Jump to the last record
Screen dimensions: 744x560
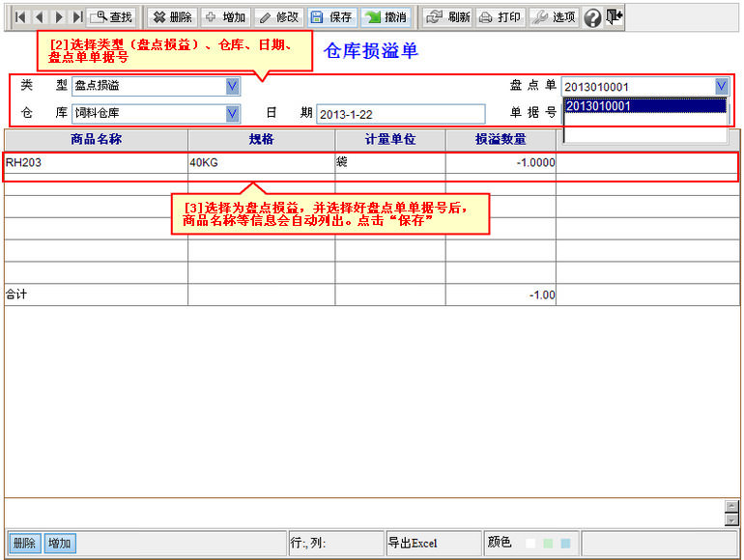coord(77,17)
